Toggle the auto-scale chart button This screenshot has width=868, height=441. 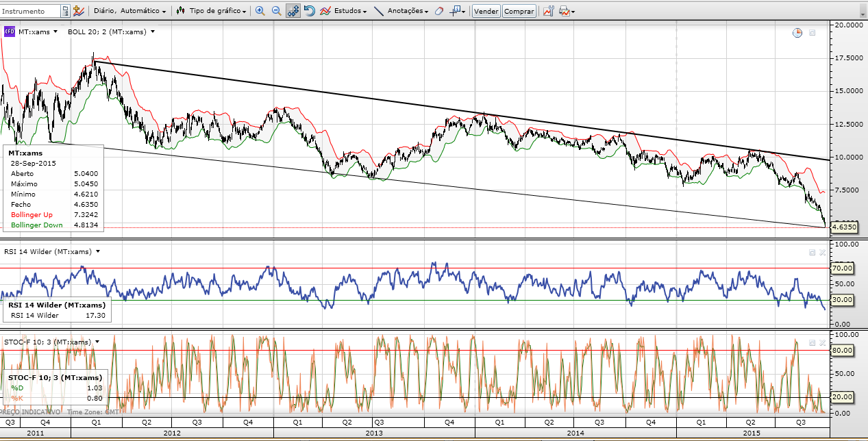tap(293, 12)
